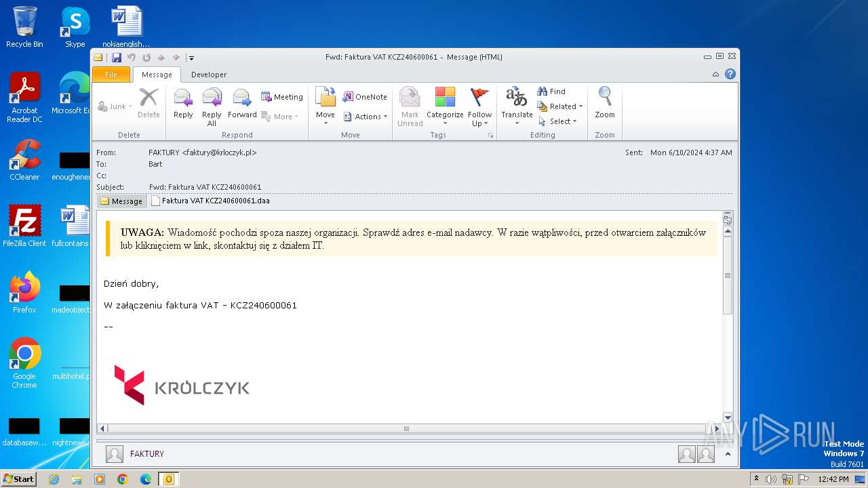The height and width of the screenshot is (488, 868).
Task: Click first contact thumbnail at People Pane right
Action: pyautogui.click(x=687, y=454)
